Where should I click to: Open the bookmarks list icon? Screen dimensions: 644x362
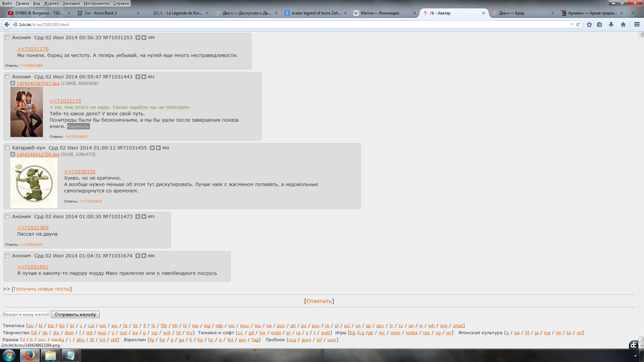tap(599, 24)
